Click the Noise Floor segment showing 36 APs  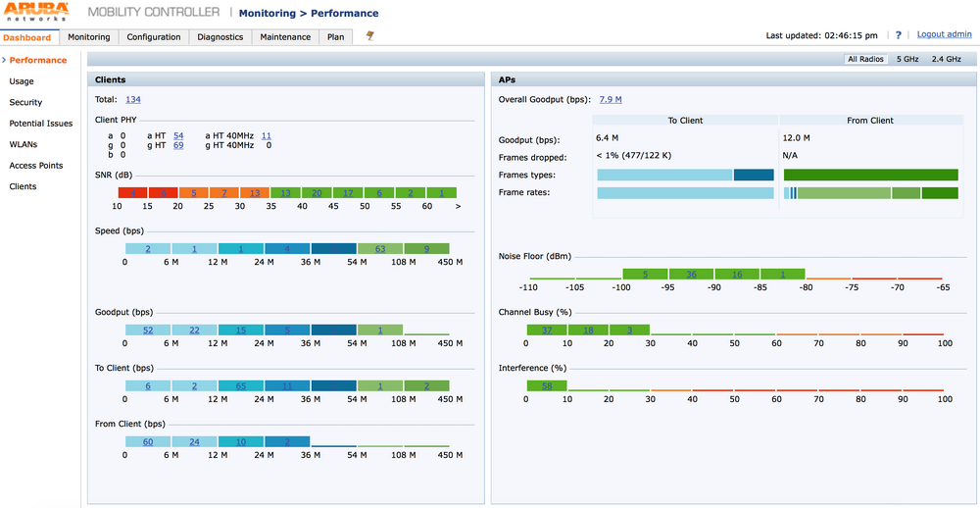(691, 274)
